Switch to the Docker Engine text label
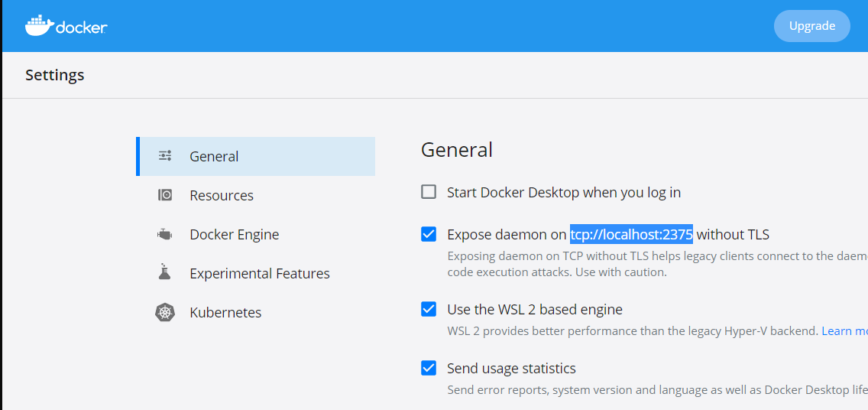Image resolution: width=868 pixels, height=410 pixels. tap(235, 234)
